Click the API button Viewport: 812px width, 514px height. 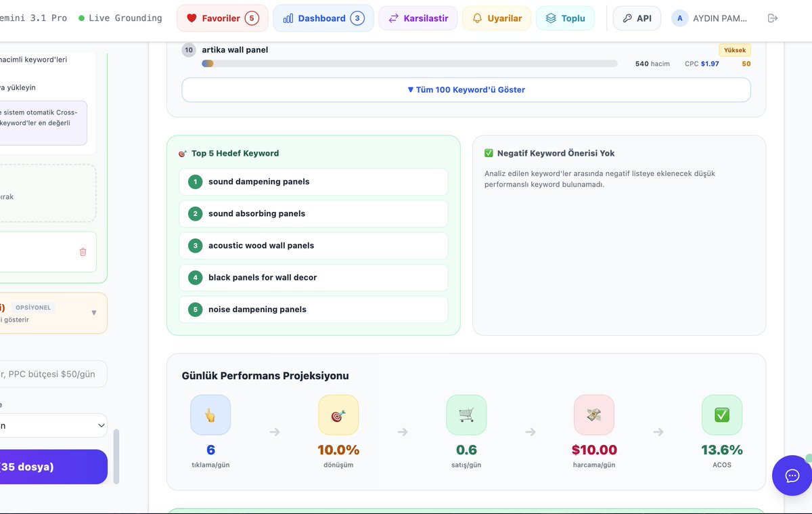pos(637,18)
